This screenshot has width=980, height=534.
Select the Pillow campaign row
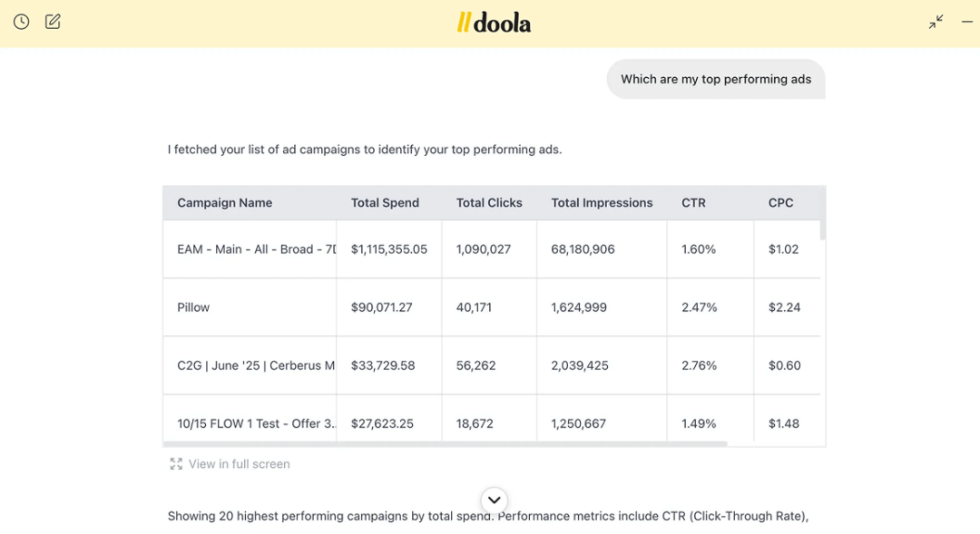click(x=193, y=307)
